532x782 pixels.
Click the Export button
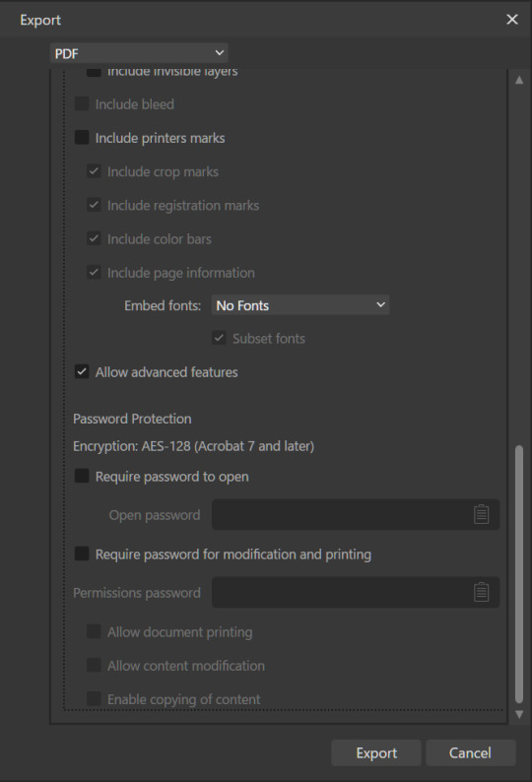click(376, 752)
